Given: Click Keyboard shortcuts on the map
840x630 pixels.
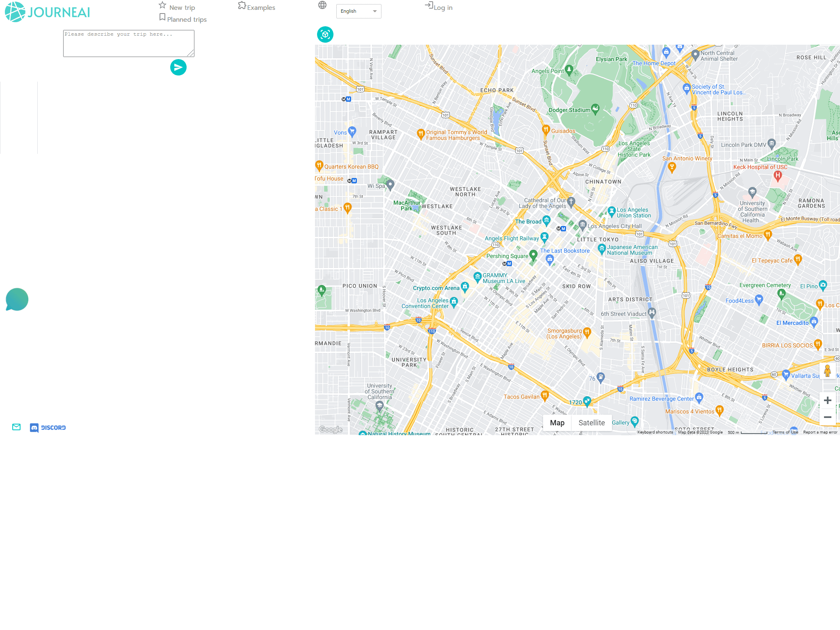Looking at the screenshot, I should click(655, 432).
